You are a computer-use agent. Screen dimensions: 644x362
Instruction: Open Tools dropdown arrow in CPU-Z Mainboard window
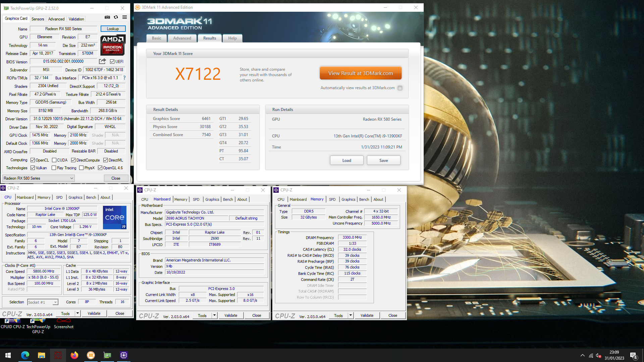coord(214,315)
